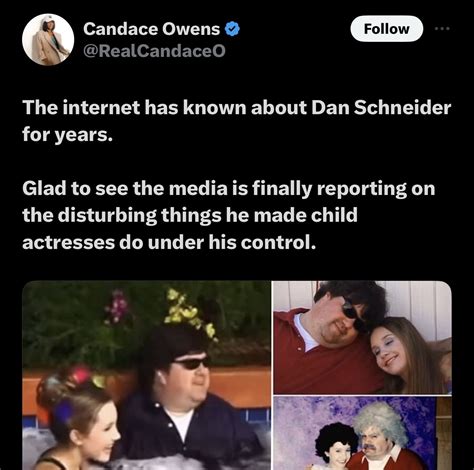Follow the Candace Owens account
Viewport: 474px width, 470px height.
387,29
